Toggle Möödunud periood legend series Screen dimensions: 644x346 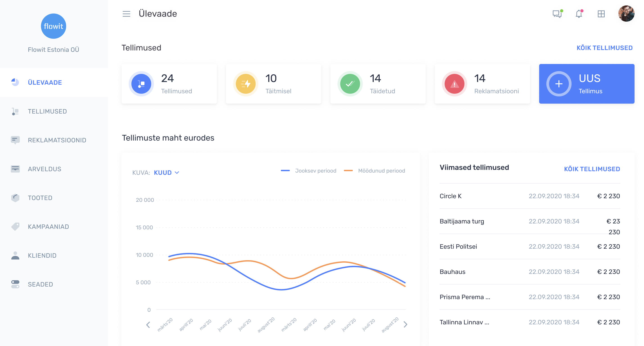coord(374,171)
